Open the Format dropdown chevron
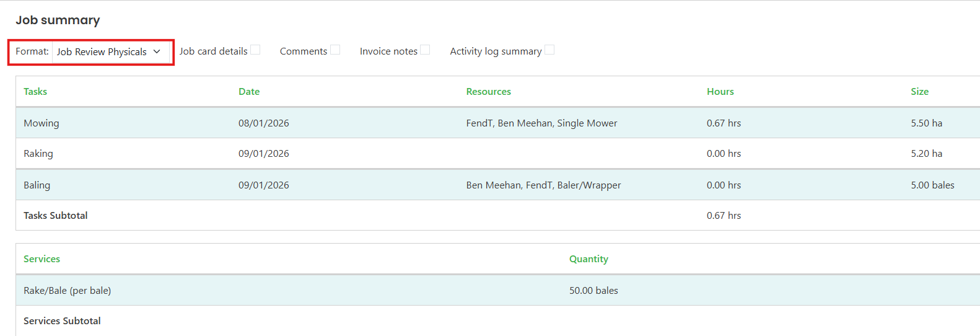The width and height of the screenshot is (980, 336). click(157, 51)
